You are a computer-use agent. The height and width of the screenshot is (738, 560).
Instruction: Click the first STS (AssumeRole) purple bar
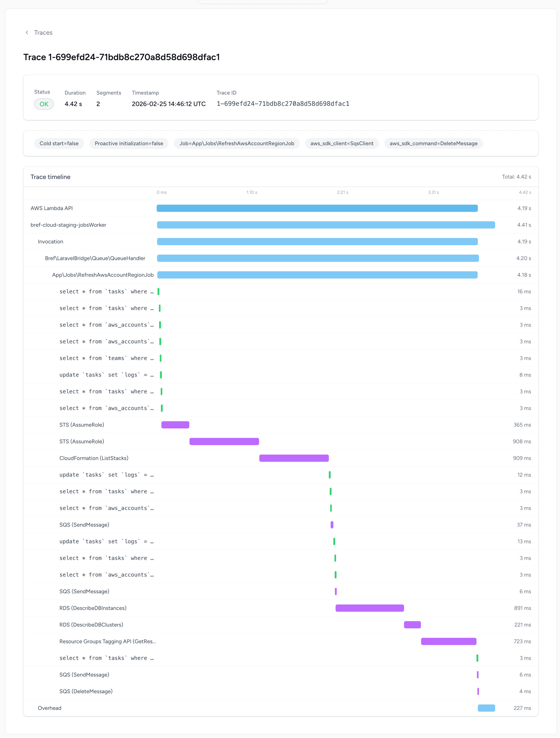pyautogui.click(x=175, y=425)
